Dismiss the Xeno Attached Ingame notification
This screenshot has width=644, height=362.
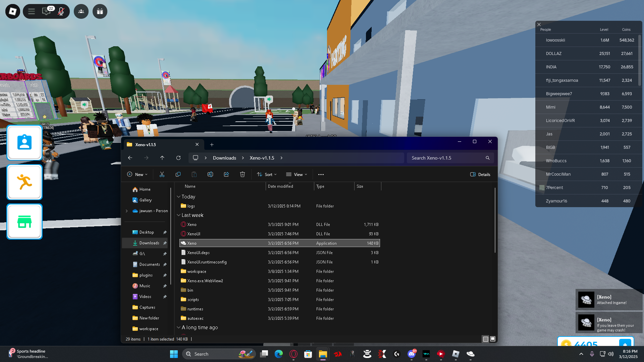(x=609, y=300)
